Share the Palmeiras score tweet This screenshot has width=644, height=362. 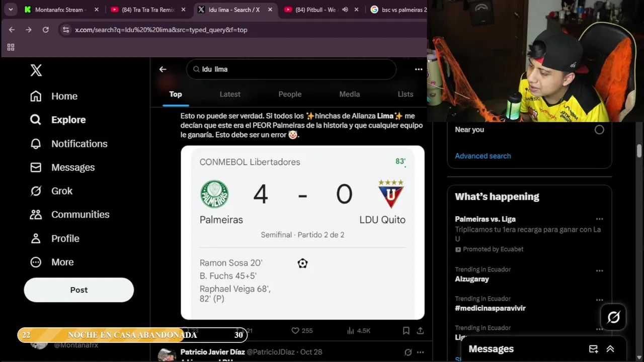click(x=420, y=330)
